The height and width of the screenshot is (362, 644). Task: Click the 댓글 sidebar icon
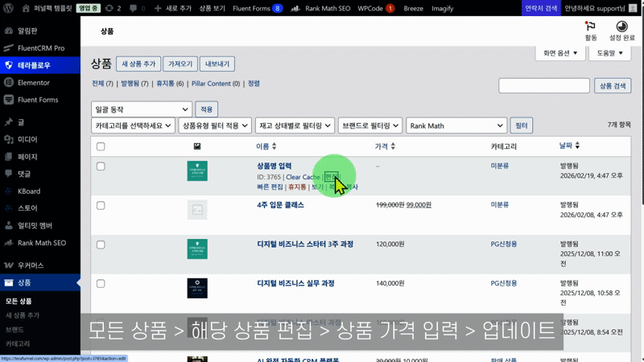pyautogui.click(x=9, y=174)
